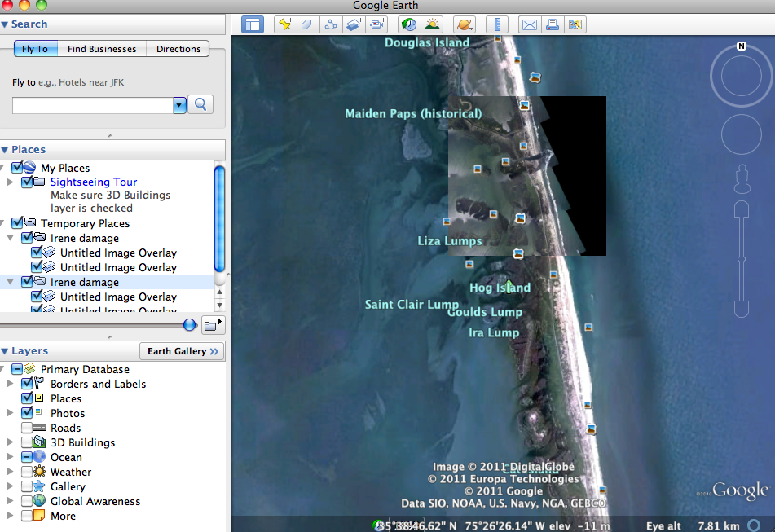
Task: Reset view with the N north indicator
Action: (742, 46)
